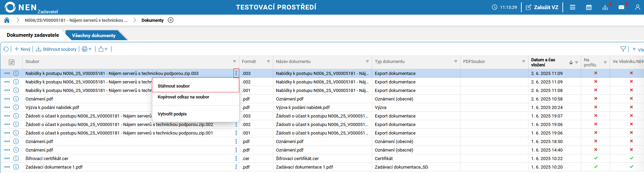Choose Kopírovat odkaz na soubor

196,97
